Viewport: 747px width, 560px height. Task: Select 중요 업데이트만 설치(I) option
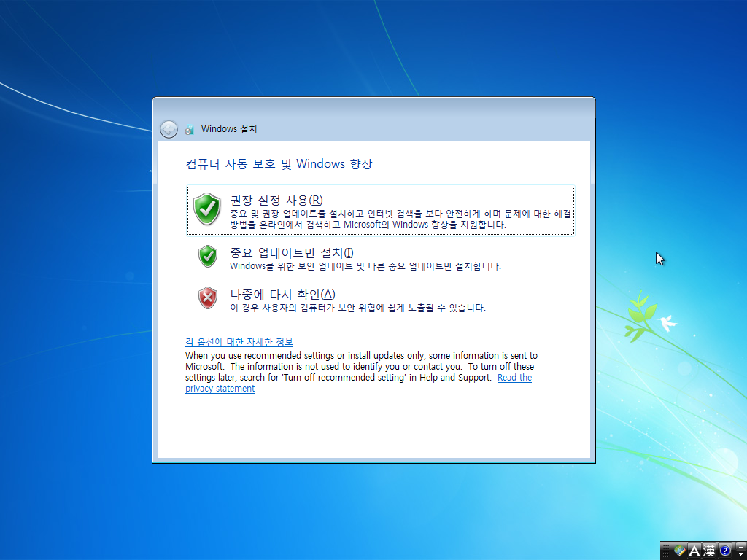tap(380, 257)
